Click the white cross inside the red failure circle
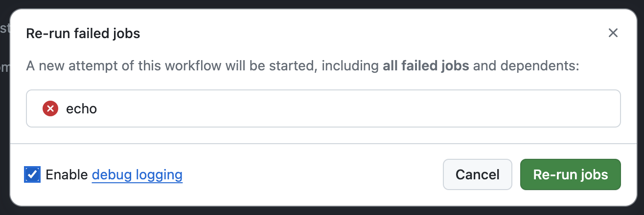 pyautogui.click(x=50, y=108)
